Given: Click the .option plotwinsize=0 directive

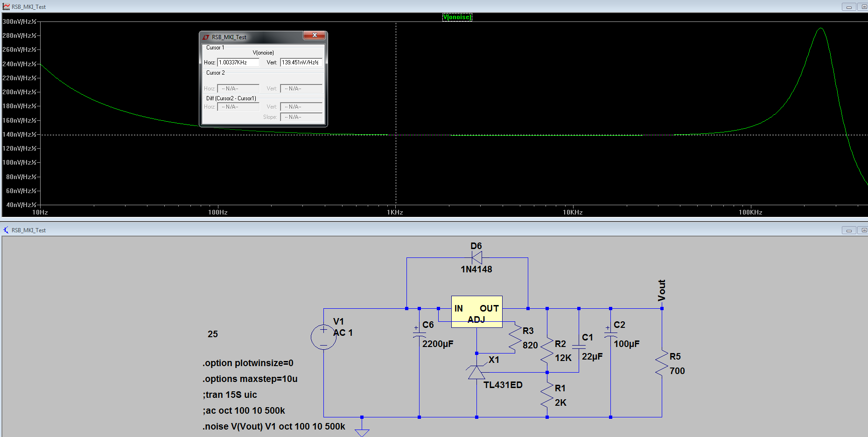Looking at the screenshot, I should click(248, 363).
